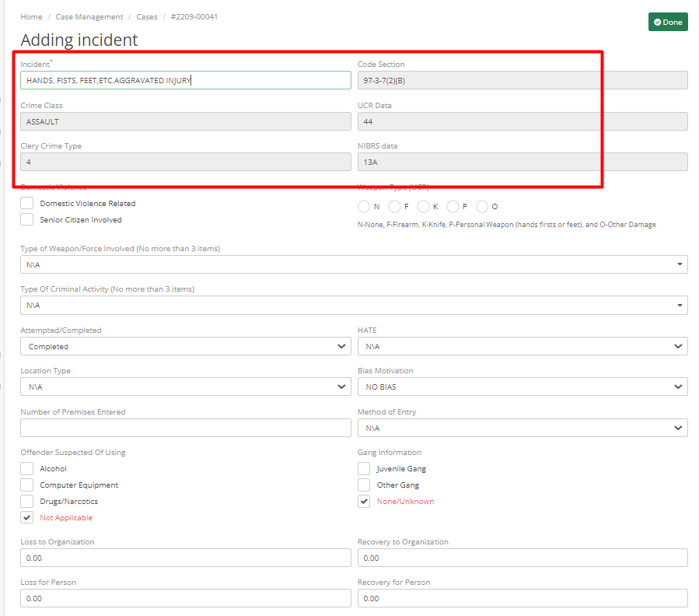Click the Number of Premises Entered field

click(x=185, y=428)
